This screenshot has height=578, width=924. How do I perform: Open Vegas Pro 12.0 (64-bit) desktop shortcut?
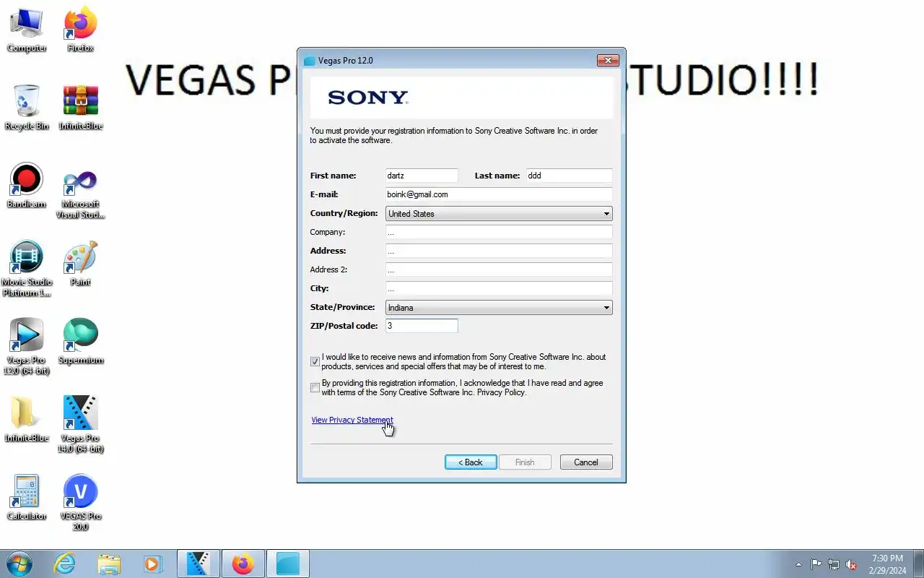[x=27, y=348]
